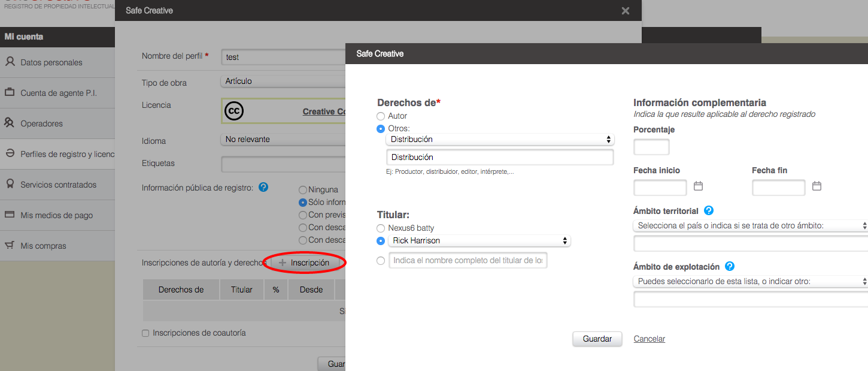The width and height of the screenshot is (868, 371).
Task: Choose Nexus6 batty as titular
Action: pyautogui.click(x=381, y=228)
